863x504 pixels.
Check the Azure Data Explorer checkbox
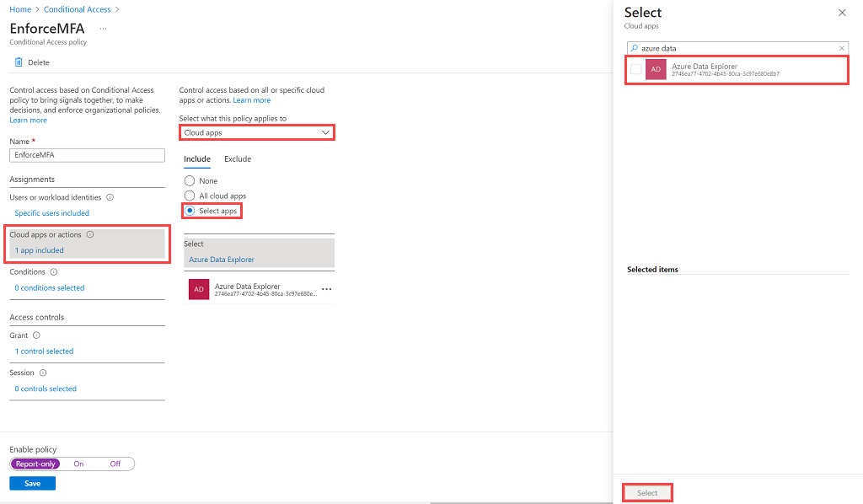[635, 70]
